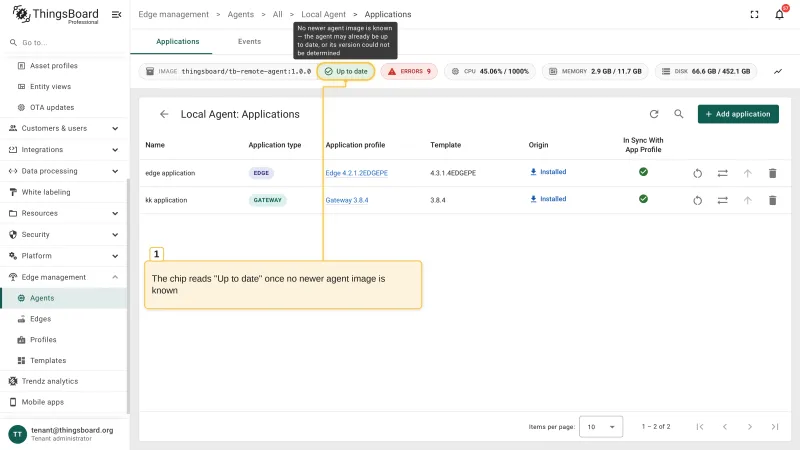Toggle fullscreen mode icon
This screenshot has width=800, height=450.
pos(754,14)
